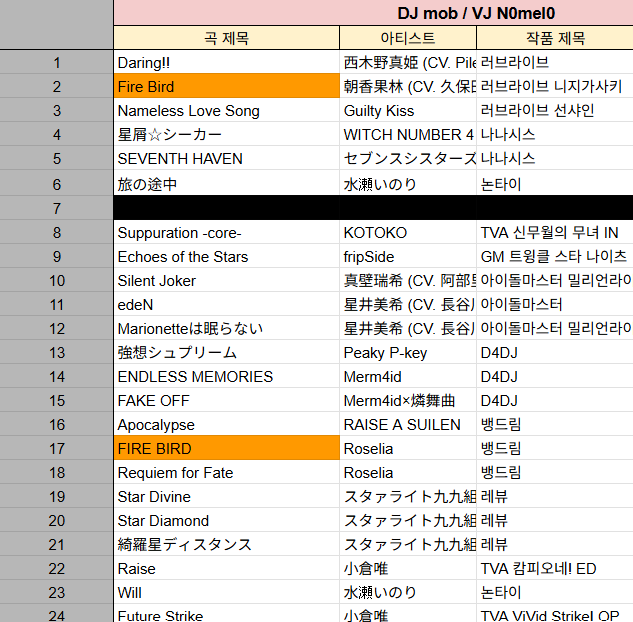
Task: Click the '논타이' cell in row 6
Action: (555, 184)
